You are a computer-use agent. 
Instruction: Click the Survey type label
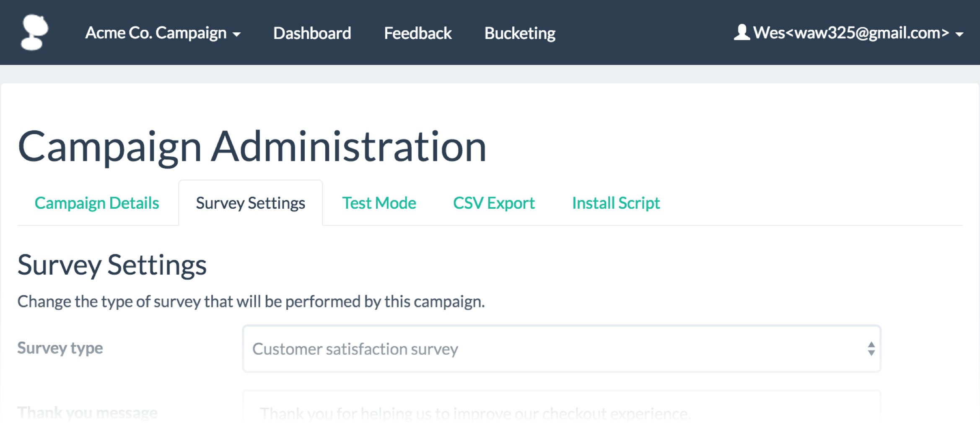point(60,348)
